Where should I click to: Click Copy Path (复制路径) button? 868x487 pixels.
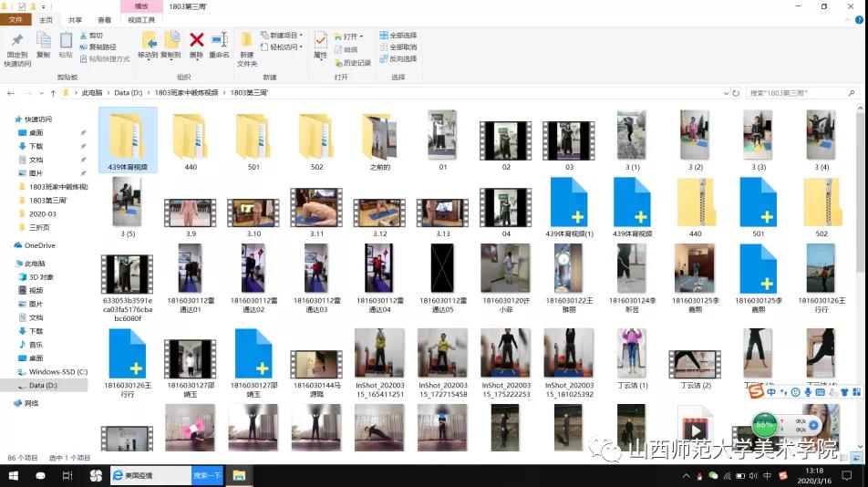click(100, 47)
